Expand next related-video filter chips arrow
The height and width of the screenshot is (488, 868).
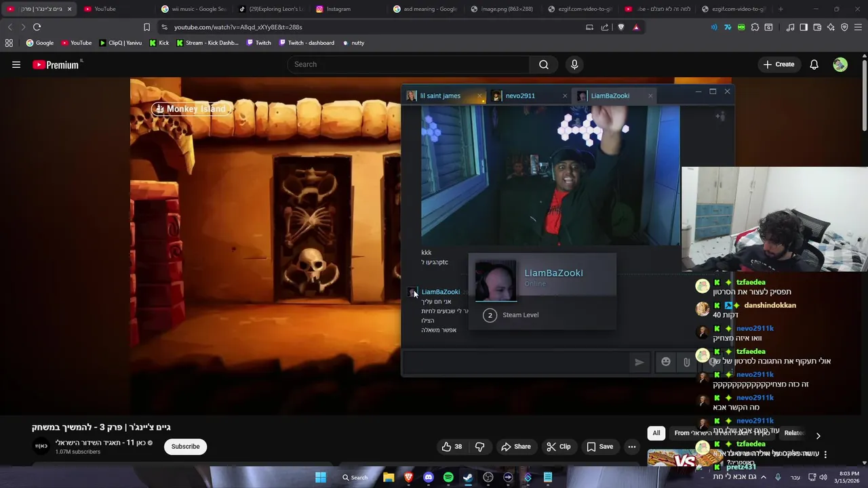click(x=818, y=436)
